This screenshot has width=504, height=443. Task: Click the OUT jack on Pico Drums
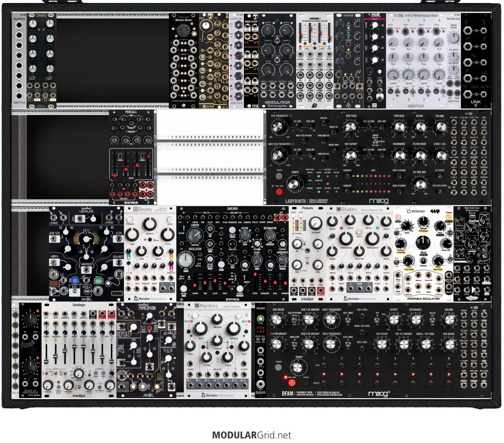[261, 384]
